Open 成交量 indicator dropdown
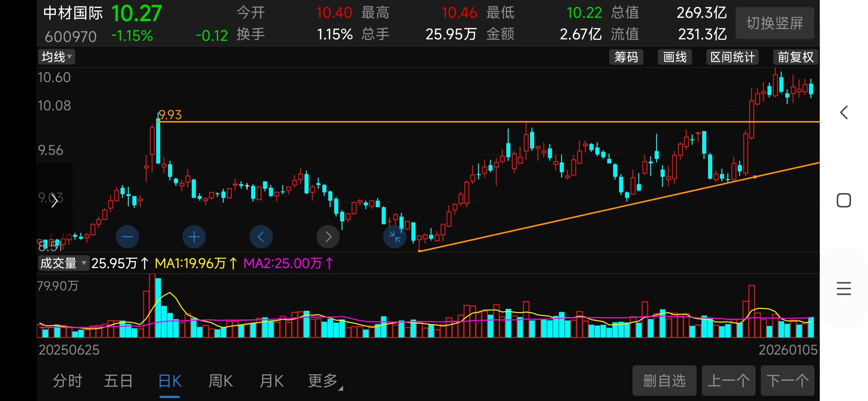The width and height of the screenshot is (868, 401). pyautogui.click(x=63, y=263)
